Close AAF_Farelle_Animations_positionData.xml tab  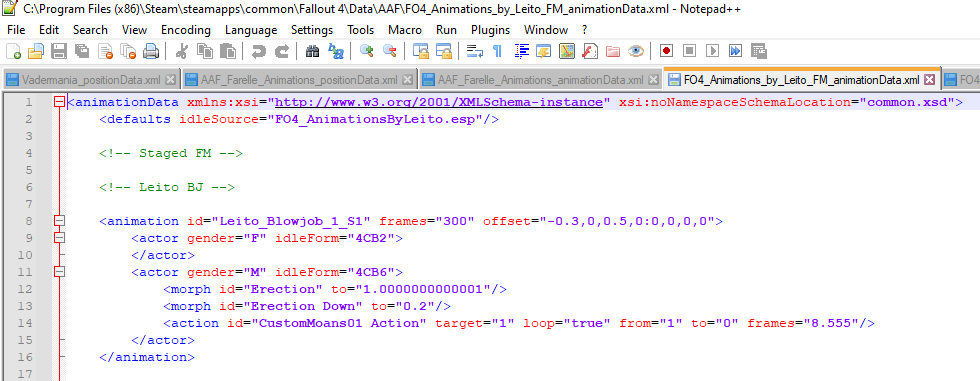pyautogui.click(x=408, y=80)
